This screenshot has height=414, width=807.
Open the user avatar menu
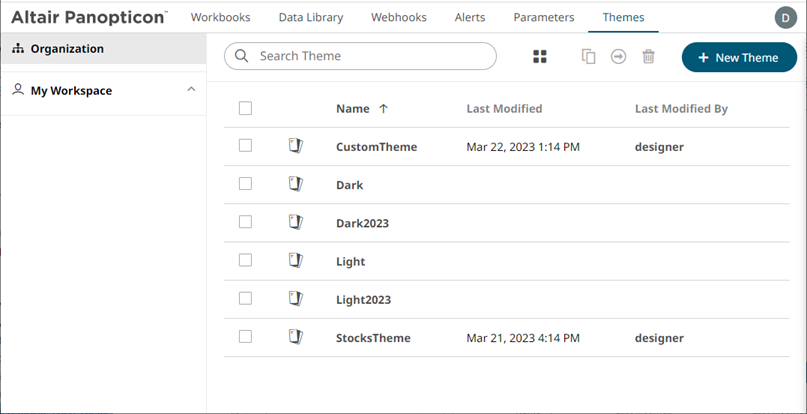pos(786,17)
